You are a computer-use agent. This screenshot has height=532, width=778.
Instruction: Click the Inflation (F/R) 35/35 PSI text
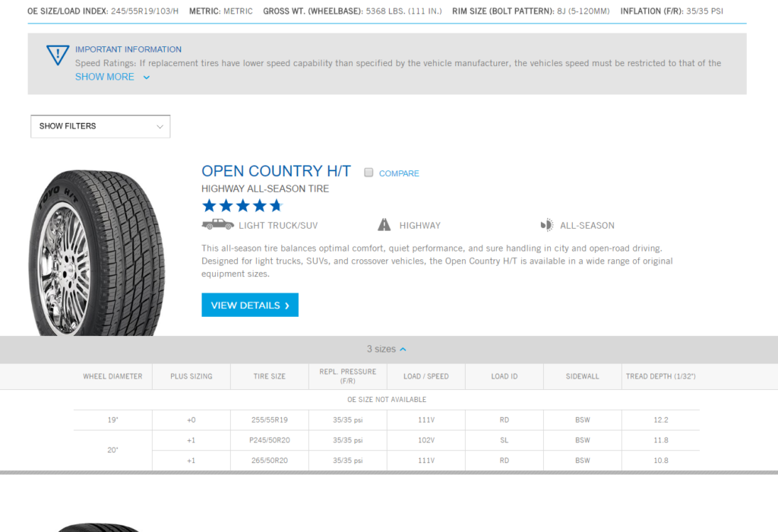pos(672,11)
